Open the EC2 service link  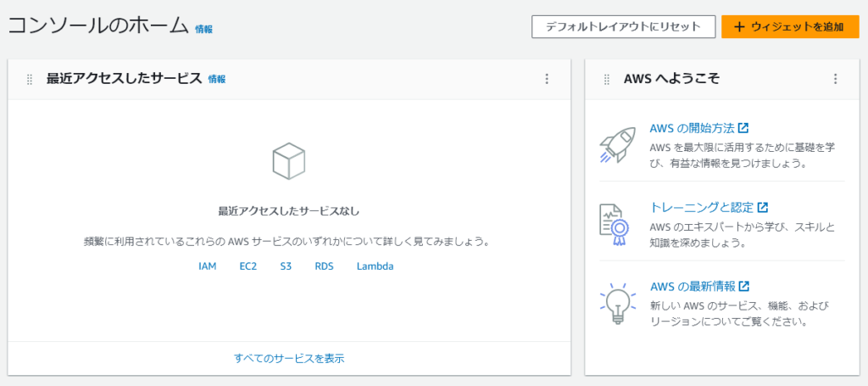click(248, 266)
